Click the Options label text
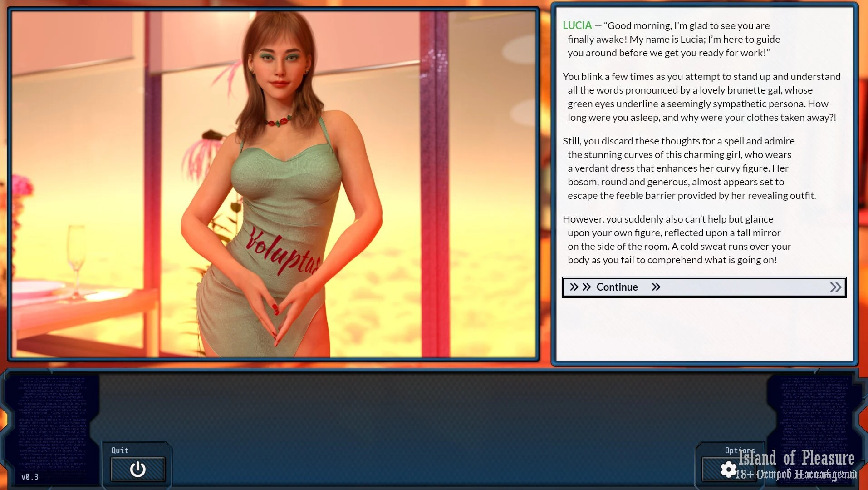This screenshot has width=868, height=490. (x=739, y=450)
